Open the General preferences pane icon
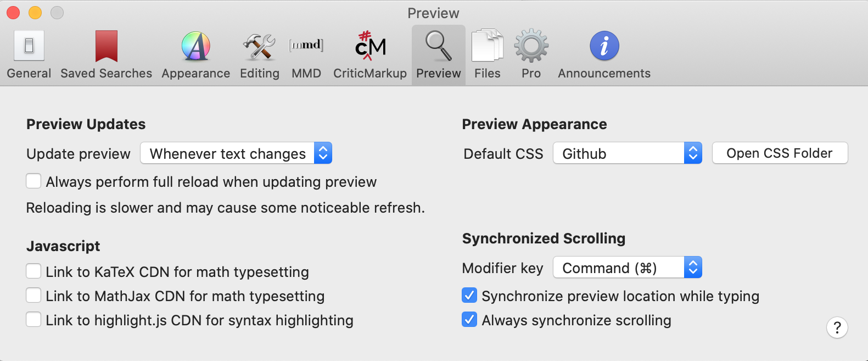868x361 pixels. pyautogui.click(x=29, y=46)
